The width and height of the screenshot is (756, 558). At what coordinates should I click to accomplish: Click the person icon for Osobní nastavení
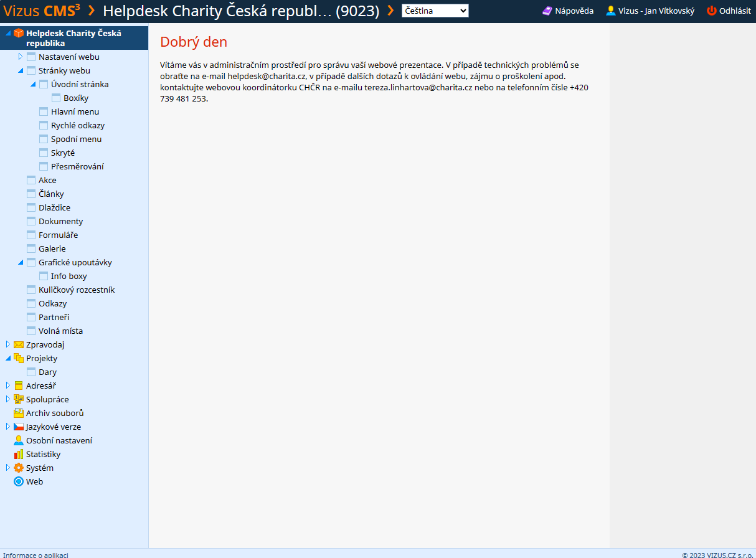[x=19, y=440]
